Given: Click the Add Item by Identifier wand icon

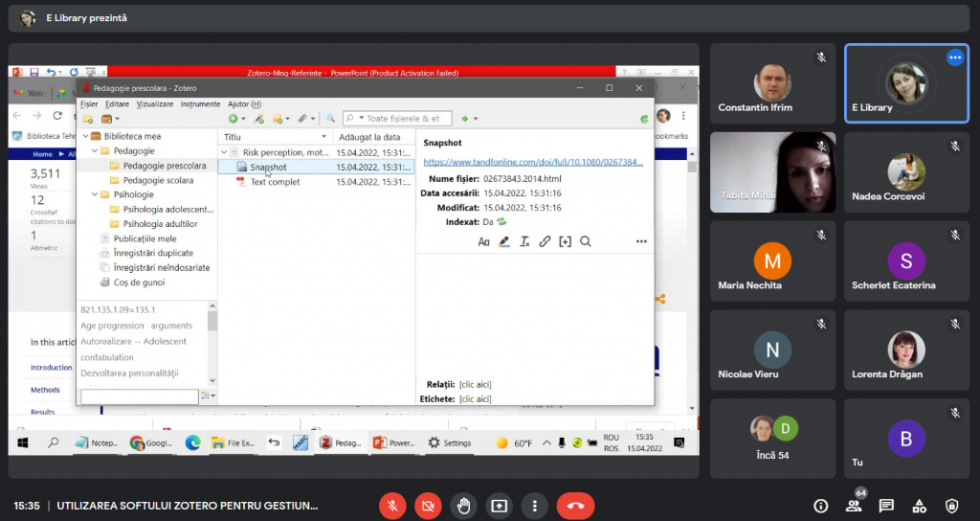Looking at the screenshot, I should point(258,119).
